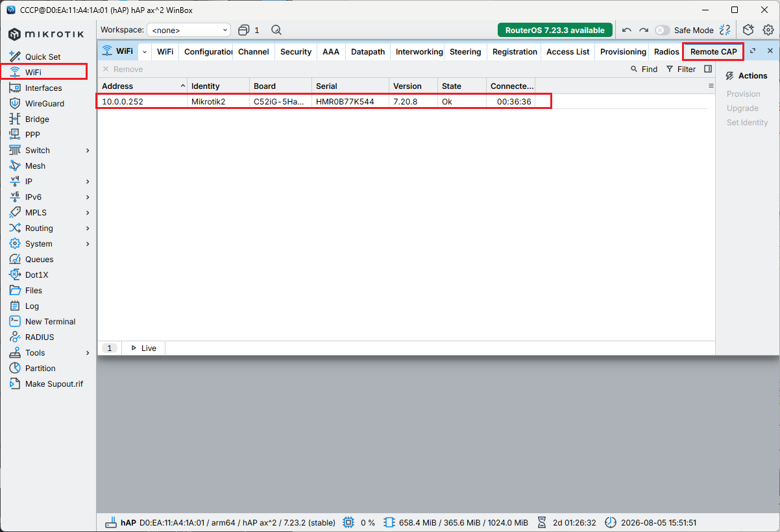This screenshot has height=532, width=780.
Task: Expand the IP submenu
Action: pos(88,181)
